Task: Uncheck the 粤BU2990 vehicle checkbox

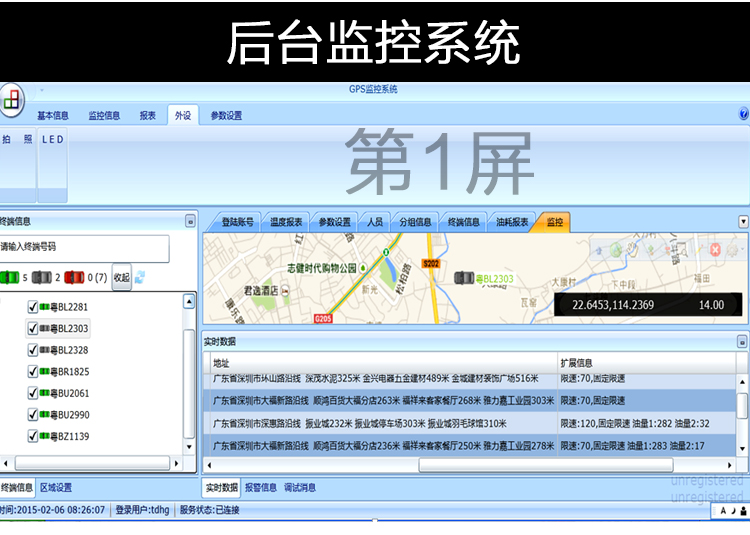Action: pos(33,415)
